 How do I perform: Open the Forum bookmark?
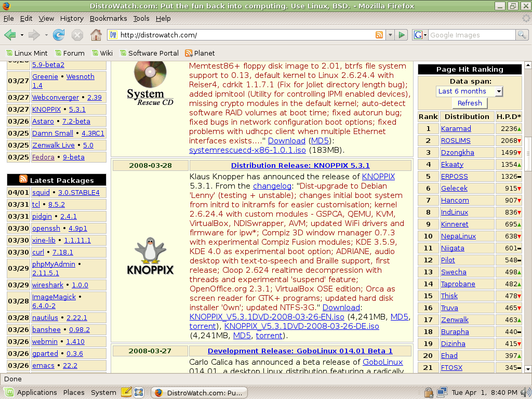tap(70, 54)
